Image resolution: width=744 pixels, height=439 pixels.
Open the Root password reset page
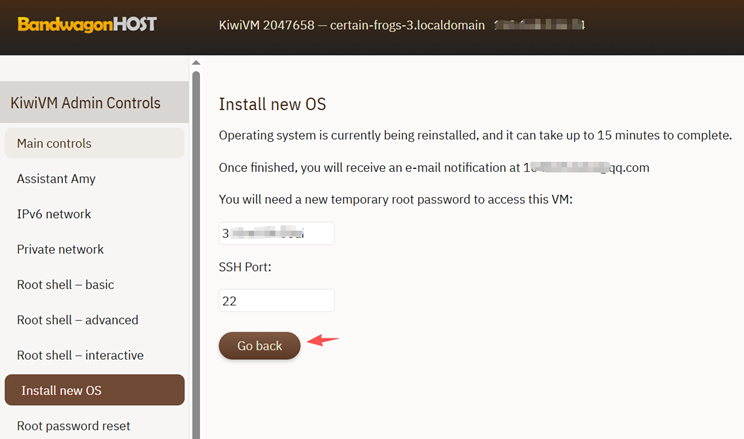click(73, 426)
